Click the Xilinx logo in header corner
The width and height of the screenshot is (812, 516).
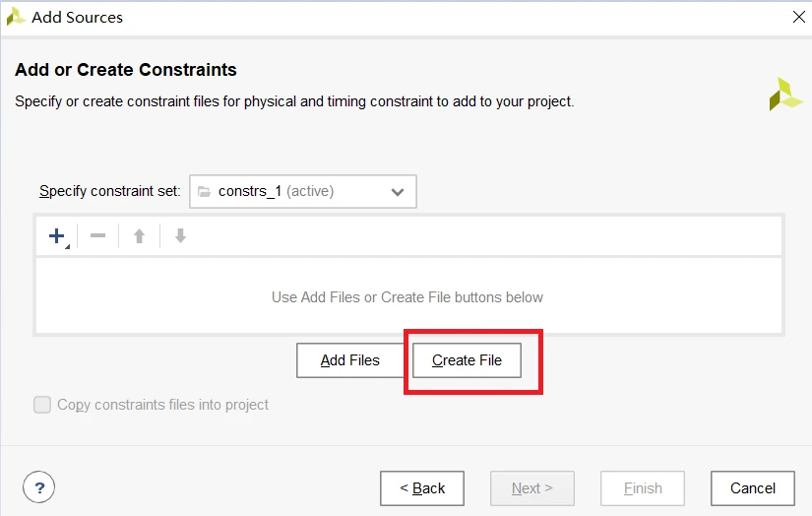[785, 94]
